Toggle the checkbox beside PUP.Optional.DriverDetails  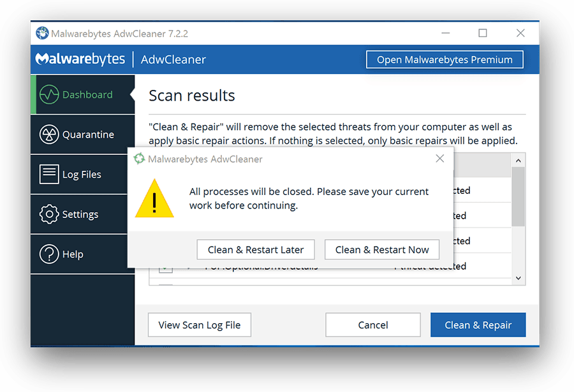[165, 268]
